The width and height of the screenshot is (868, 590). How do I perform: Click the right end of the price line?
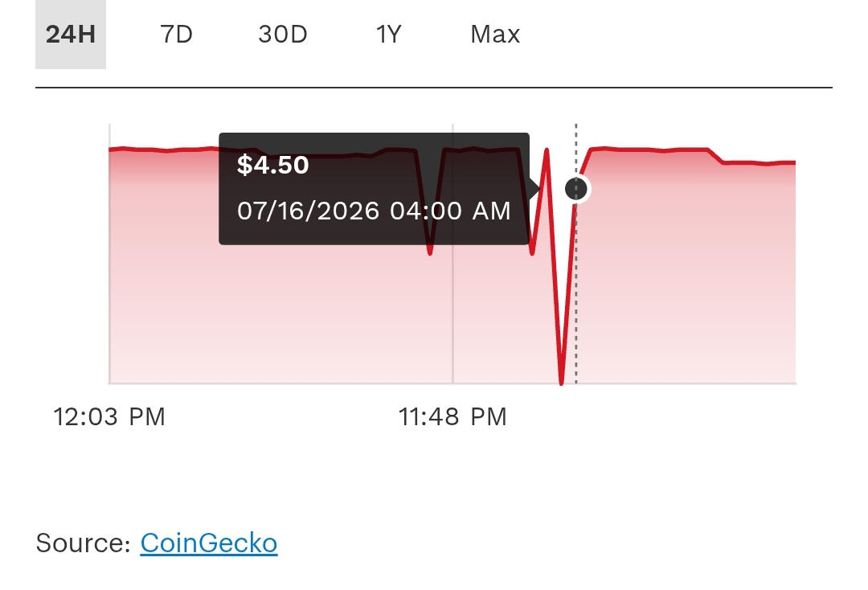coord(792,162)
